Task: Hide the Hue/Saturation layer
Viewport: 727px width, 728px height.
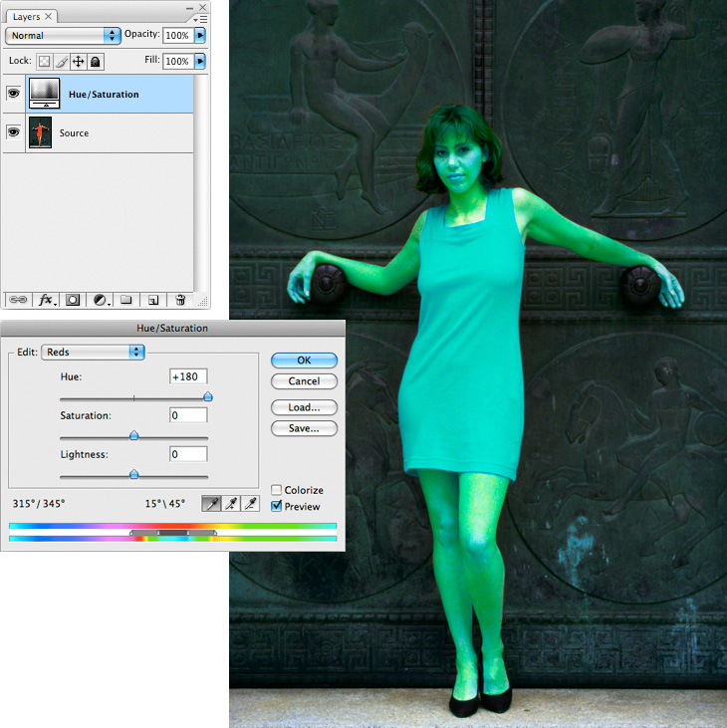Action: pyautogui.click(x=14, y=95)
